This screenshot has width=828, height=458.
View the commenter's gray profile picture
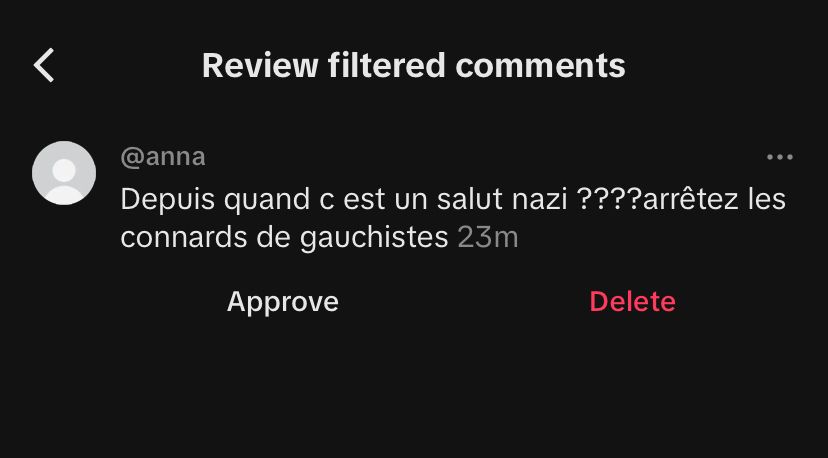click(64, 173)
